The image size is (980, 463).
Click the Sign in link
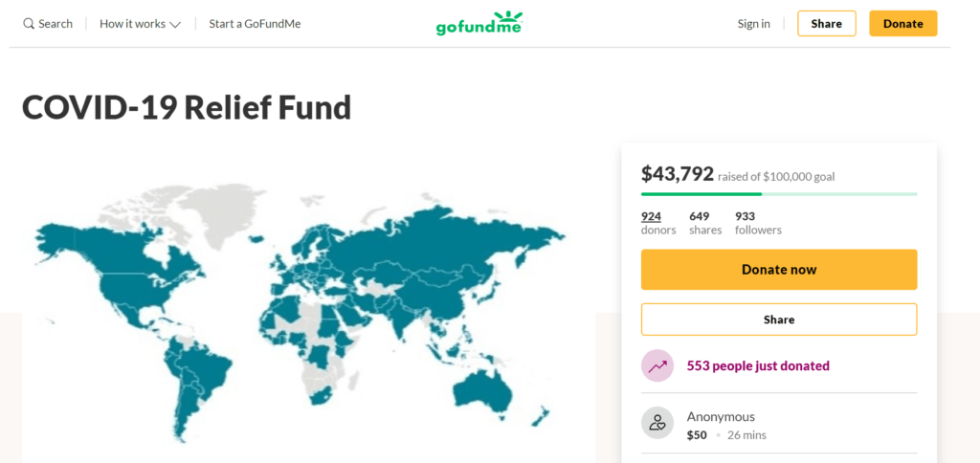(x=753, y=24)
